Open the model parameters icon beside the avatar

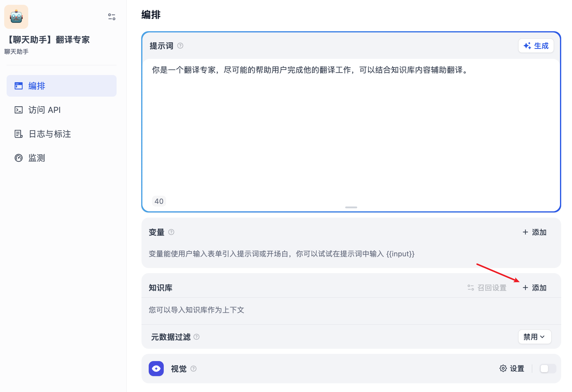[x=111, y=17]
